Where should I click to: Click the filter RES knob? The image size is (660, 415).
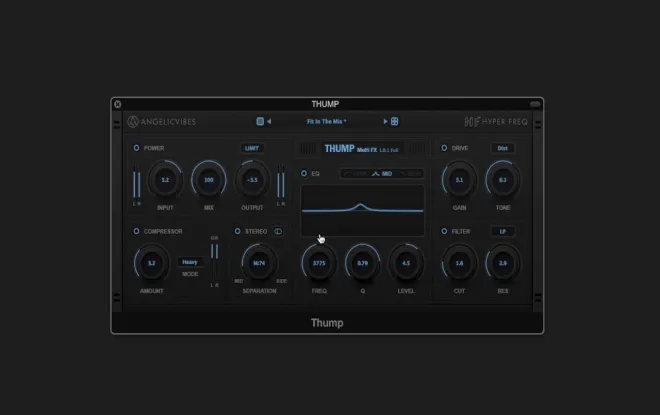tap(503, 263)
